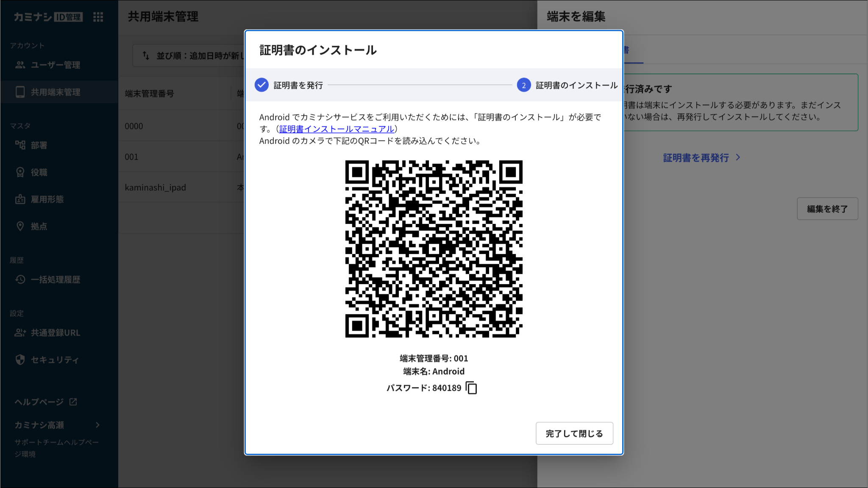Open 雇用形態 in the sidebar menu
868x488 pixels.
[47, 199]
